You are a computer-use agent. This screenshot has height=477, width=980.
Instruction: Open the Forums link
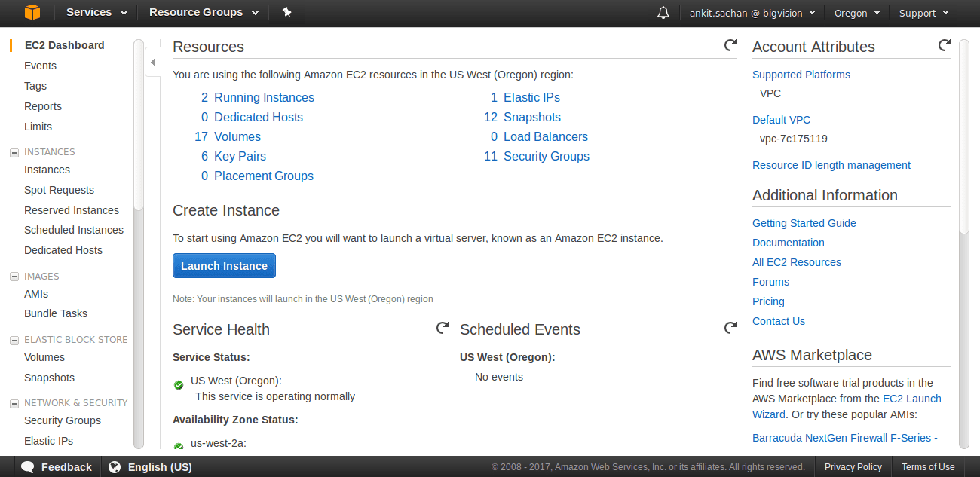coord(770,282)
